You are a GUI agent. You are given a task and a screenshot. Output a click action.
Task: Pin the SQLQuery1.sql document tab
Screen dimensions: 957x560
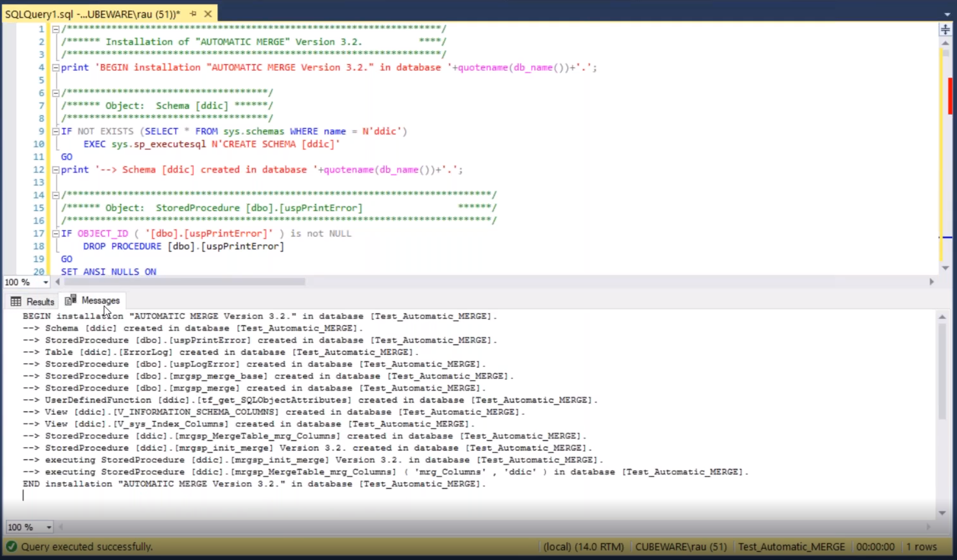193,14
